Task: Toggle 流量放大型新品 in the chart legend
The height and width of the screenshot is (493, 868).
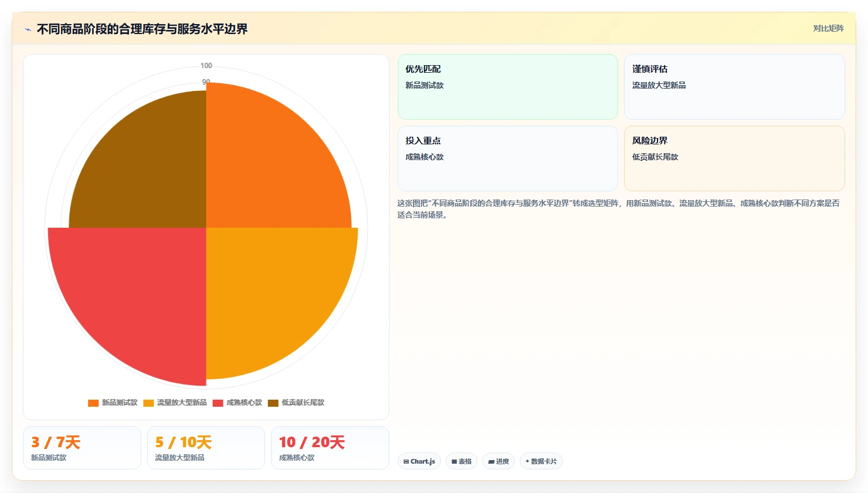Action: pyautogui.click(x=175, y=403)
